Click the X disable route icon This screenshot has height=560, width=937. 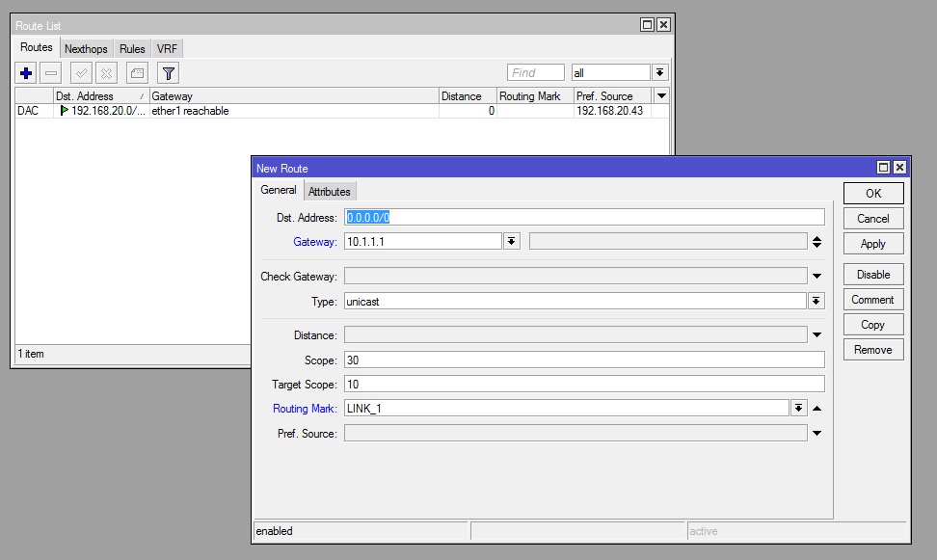[x=107, y=73]
